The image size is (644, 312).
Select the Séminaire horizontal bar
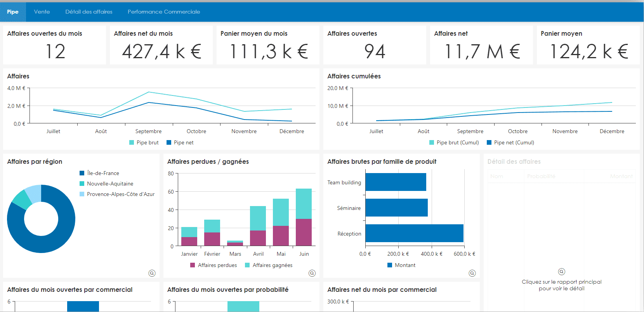(396, 208)
